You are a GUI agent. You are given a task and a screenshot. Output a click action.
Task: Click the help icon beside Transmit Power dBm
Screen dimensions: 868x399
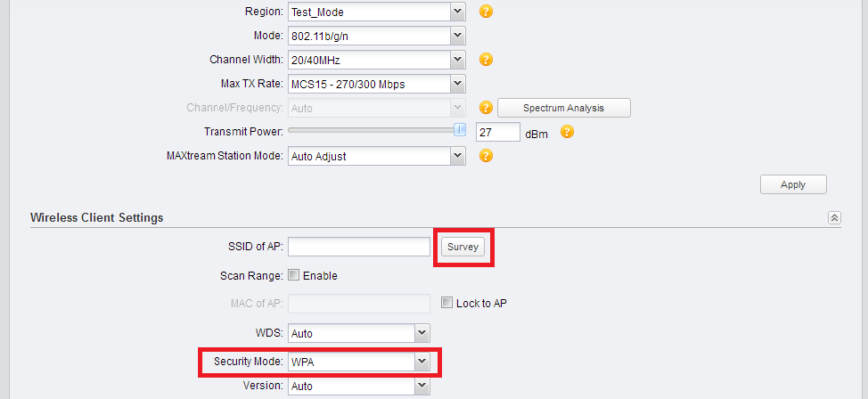[x=567, y=132]
